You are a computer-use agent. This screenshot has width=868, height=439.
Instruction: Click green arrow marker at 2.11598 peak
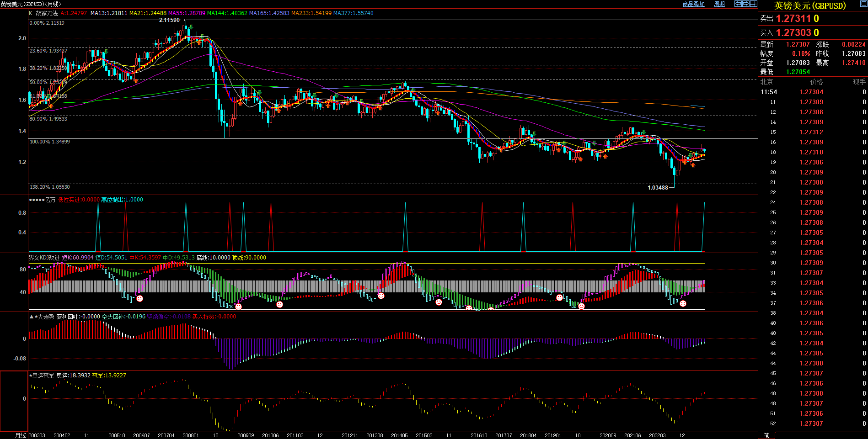(191, 27)
